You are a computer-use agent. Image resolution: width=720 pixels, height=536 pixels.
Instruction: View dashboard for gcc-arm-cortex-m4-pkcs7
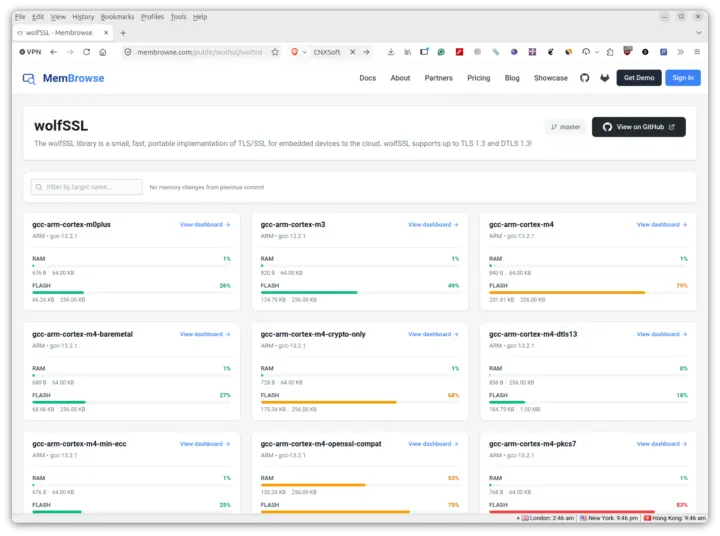coord(662,444)
